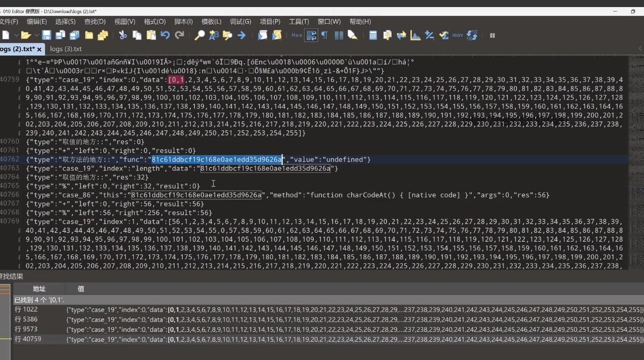Open the 模板(L) menu

(211, 22)
